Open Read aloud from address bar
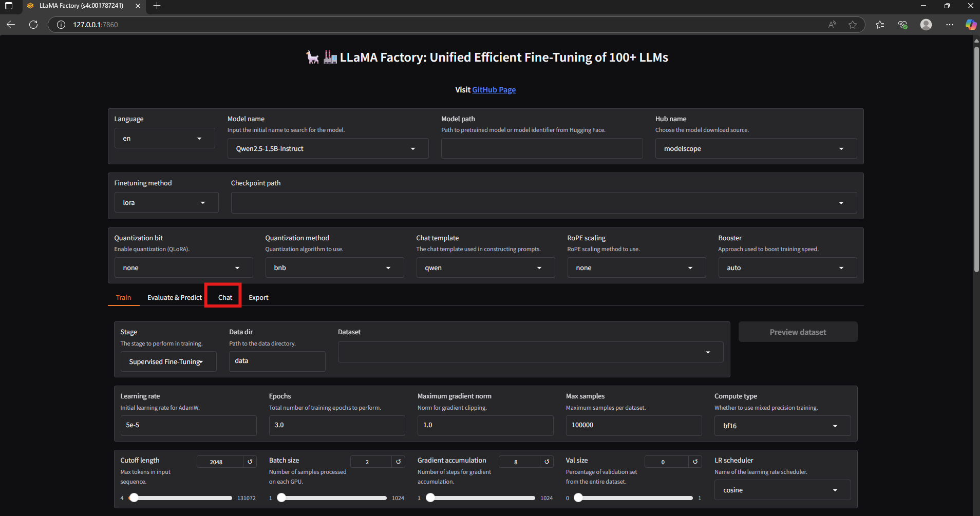The height and width of the screenshot is (516, 980). coord(832,25)
